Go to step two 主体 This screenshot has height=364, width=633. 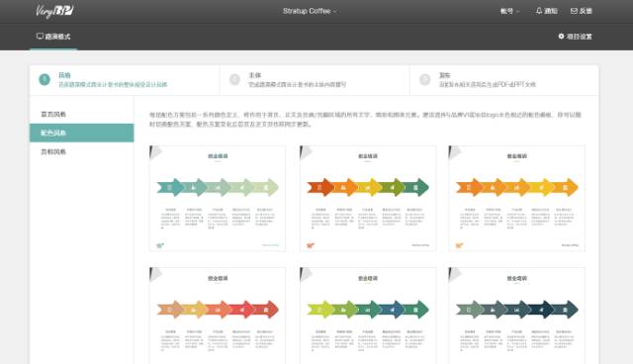[315, 80]
